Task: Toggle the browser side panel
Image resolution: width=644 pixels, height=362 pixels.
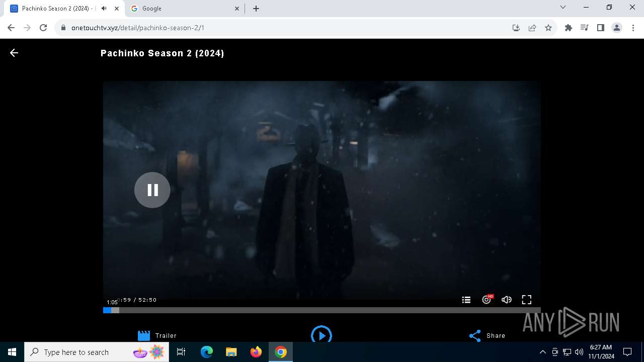Action: (x=600, y=28)
